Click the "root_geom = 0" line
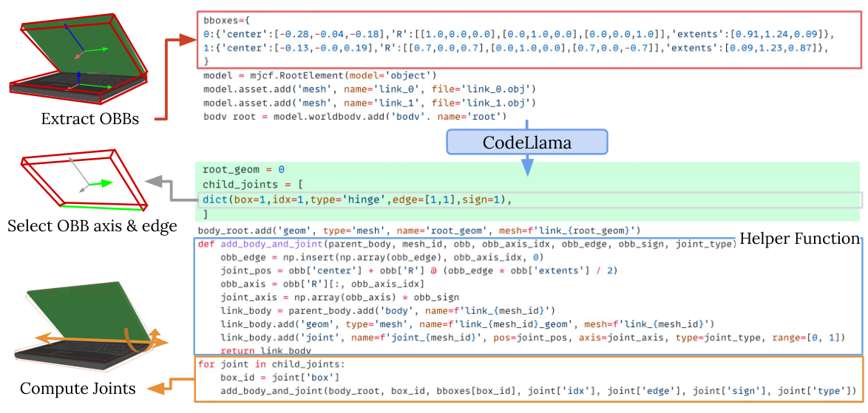Viewport: 868px width, 413px height. click(243, 169)
